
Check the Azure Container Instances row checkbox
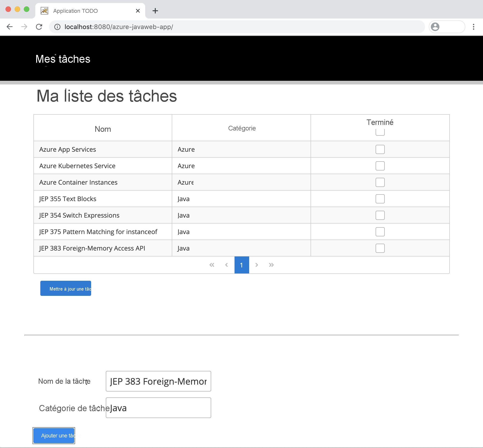point(380,182)
